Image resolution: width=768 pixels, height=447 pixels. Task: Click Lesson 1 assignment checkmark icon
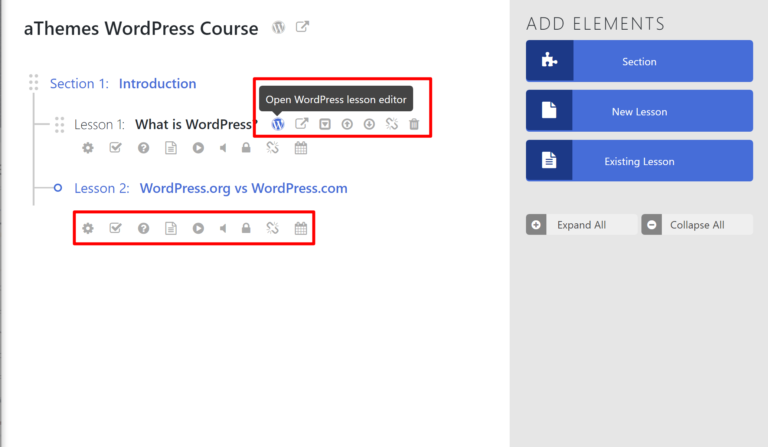pyautogui.click(x=115, y=147)
